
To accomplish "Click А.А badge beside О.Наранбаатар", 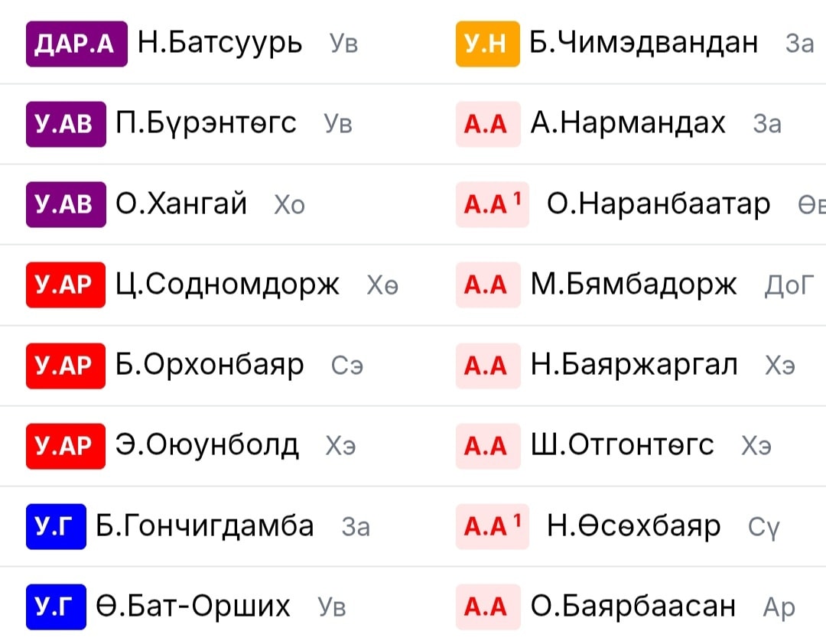I will [493, 204].
